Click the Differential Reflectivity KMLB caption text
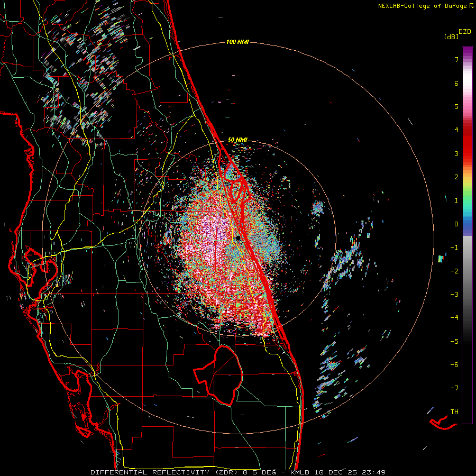The width and height of the screenshot is (476, 476). [238, 472]
